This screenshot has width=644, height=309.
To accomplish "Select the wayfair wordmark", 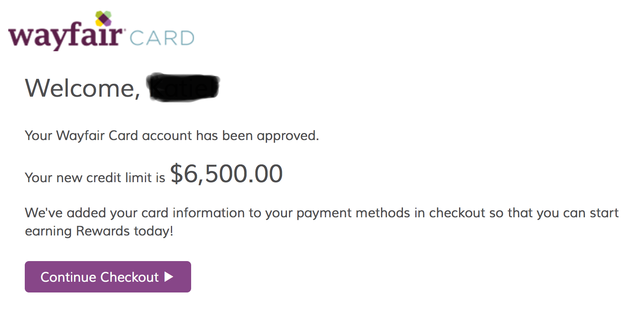I will tap(64, 35).
